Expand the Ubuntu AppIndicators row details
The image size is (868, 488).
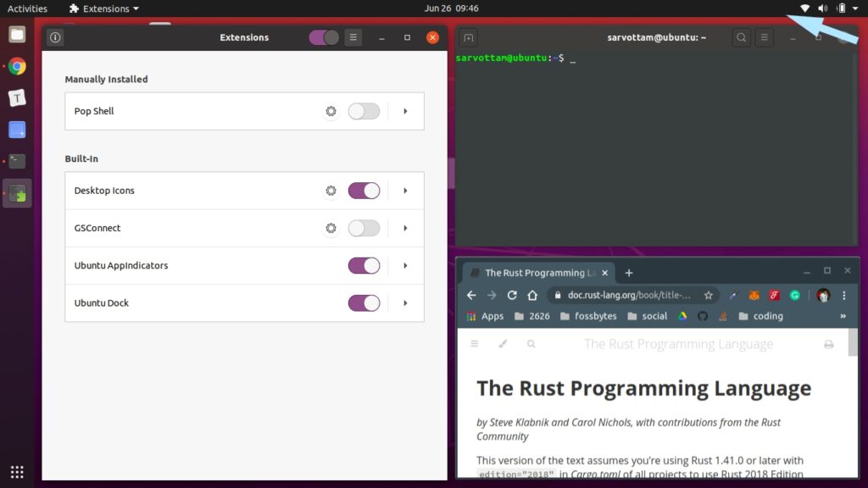tap(404, 265)
